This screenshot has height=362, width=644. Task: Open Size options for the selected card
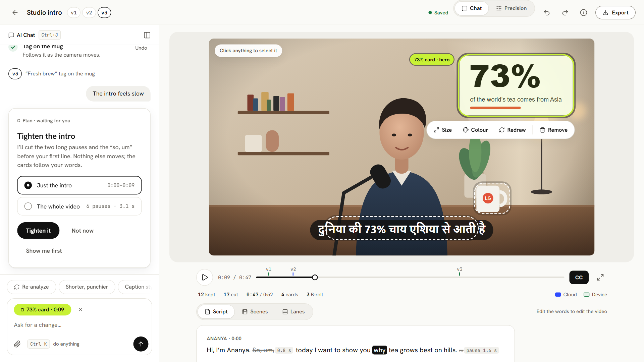443,130
